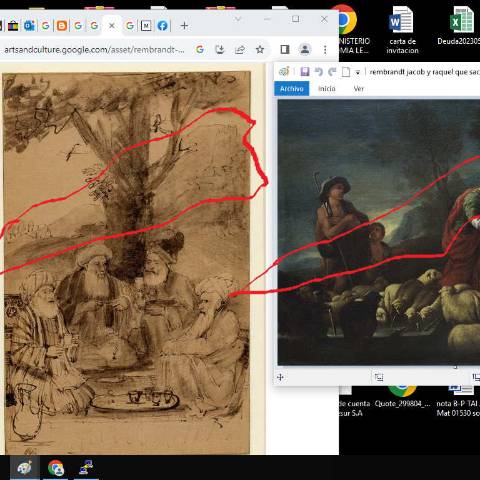480x480 pixels.
Task: Share this page from the address bar
Action: point(240,50)
